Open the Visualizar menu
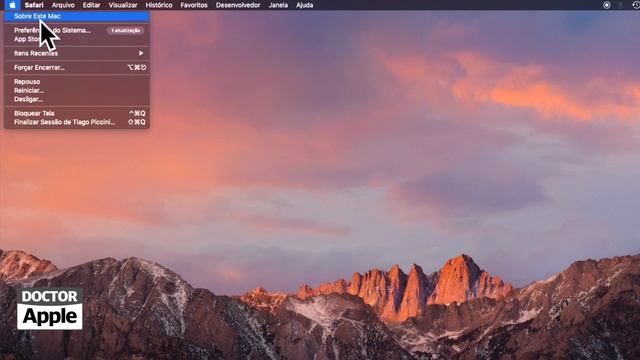640x360 pixels. [123, 5]
